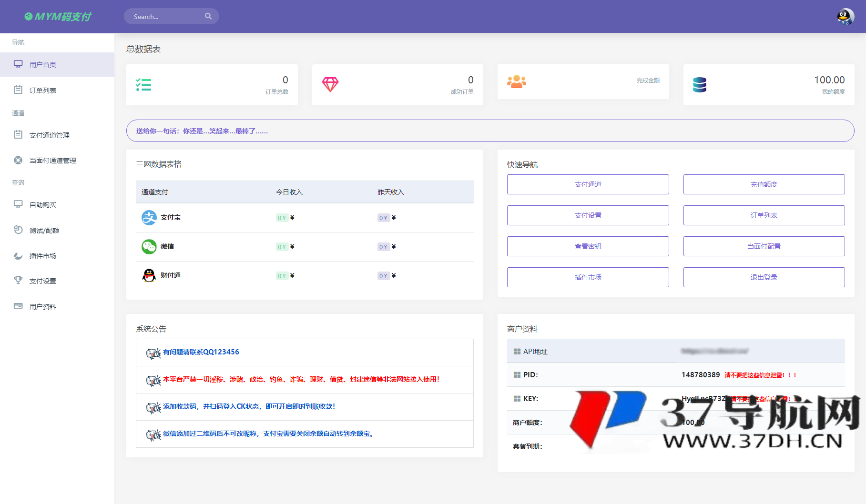Screen dimensions: 866x504
Task: Open the 有问题请联系QQ123456 announcement link
Action: coord(200,352)
